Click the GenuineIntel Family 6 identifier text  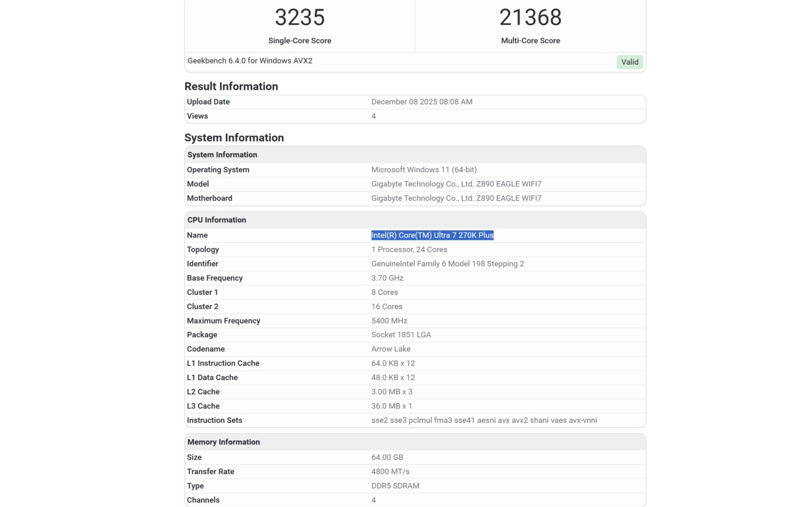pyautogui.click(x=448, y=264)
